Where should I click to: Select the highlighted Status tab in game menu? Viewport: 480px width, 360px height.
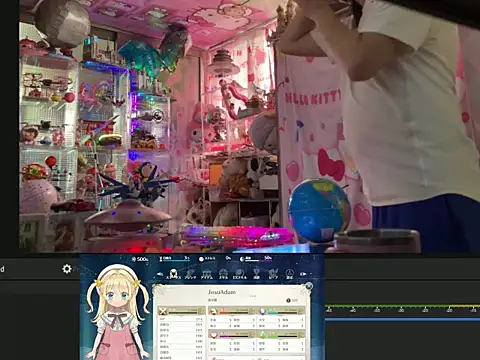pyautogui.click(x=173, y=274)
